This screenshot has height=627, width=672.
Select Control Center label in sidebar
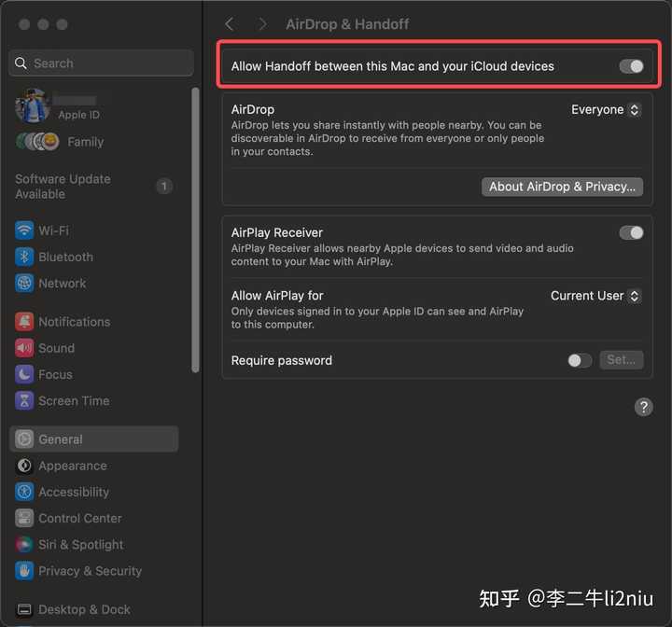click(80, 518)
